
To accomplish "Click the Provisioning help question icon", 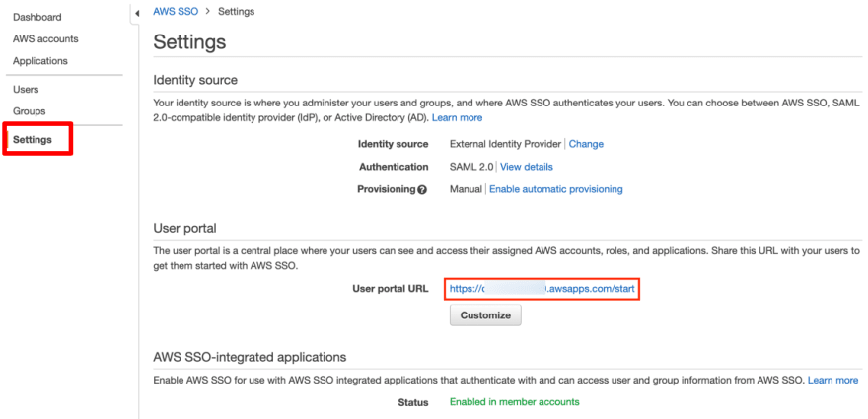I will coord(422,190).
